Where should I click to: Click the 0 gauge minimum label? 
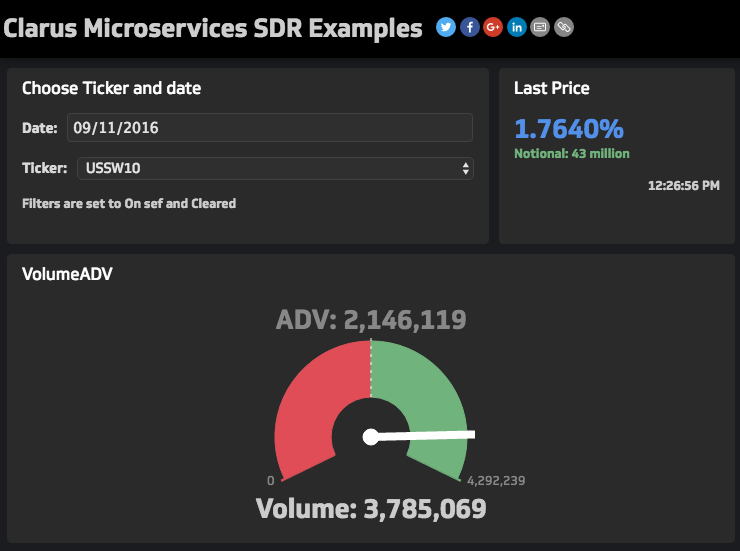[x=270, y=481]
